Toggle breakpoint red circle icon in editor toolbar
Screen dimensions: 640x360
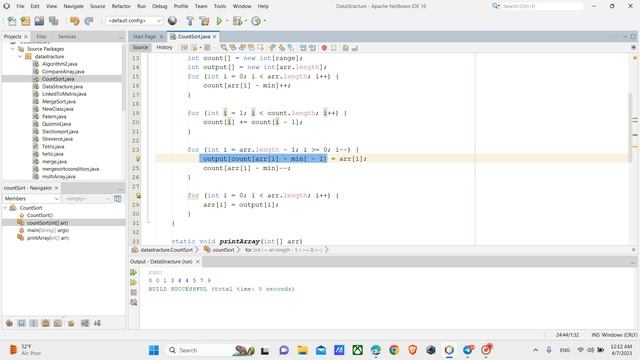click(324, 48)
